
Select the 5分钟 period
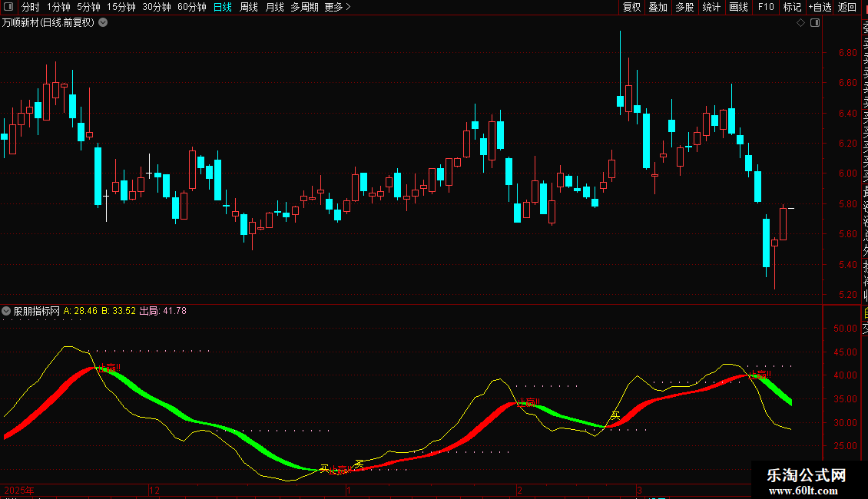(88, 7)
